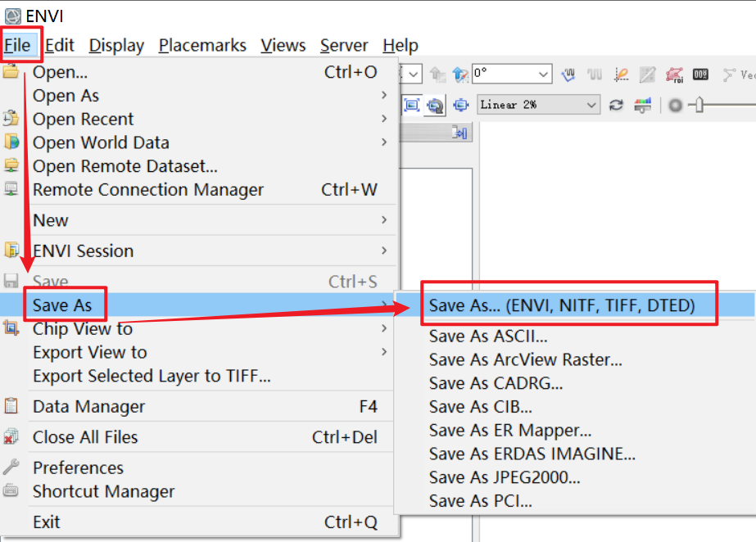
Task: Select Save As CIB...
Action: tap(575, 407)
